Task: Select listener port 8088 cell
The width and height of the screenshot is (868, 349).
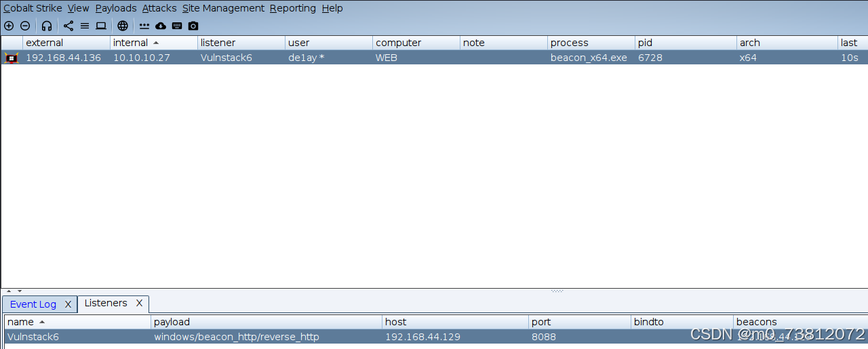Action: [580, 337]
